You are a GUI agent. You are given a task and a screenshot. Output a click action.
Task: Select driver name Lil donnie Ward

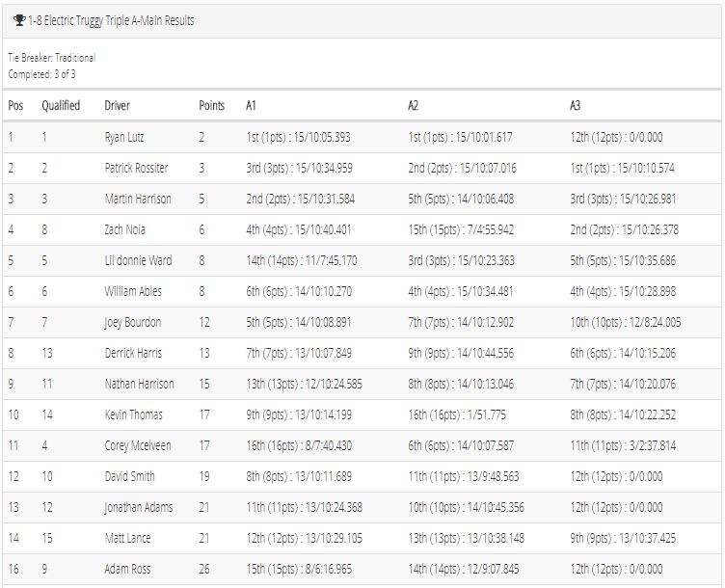(x=138, y=260)
